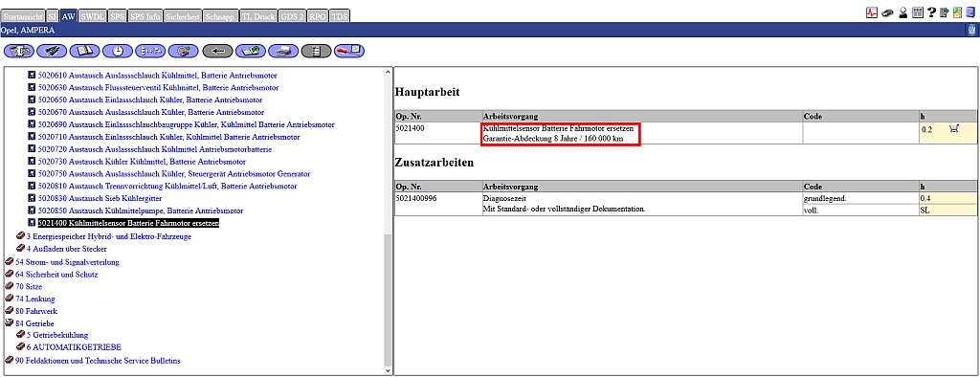980x377 pixels.
Task: Switch to the Startansicht tab
Action: [23, 17]
